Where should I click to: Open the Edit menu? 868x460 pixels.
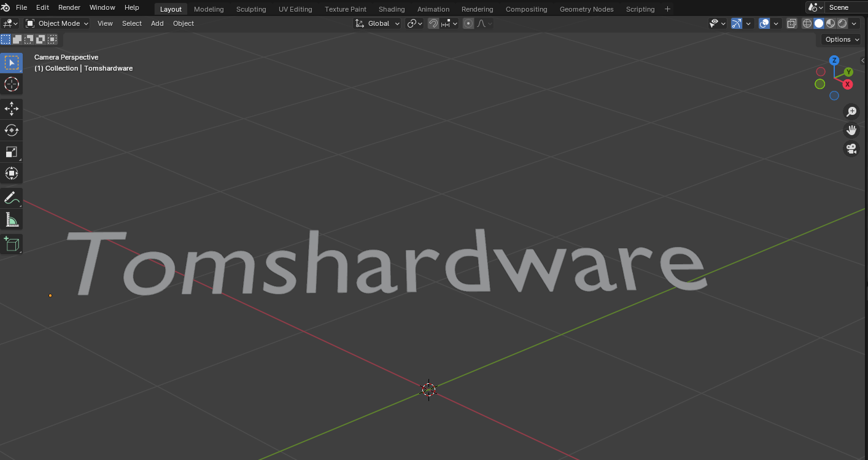coord(42,7)
